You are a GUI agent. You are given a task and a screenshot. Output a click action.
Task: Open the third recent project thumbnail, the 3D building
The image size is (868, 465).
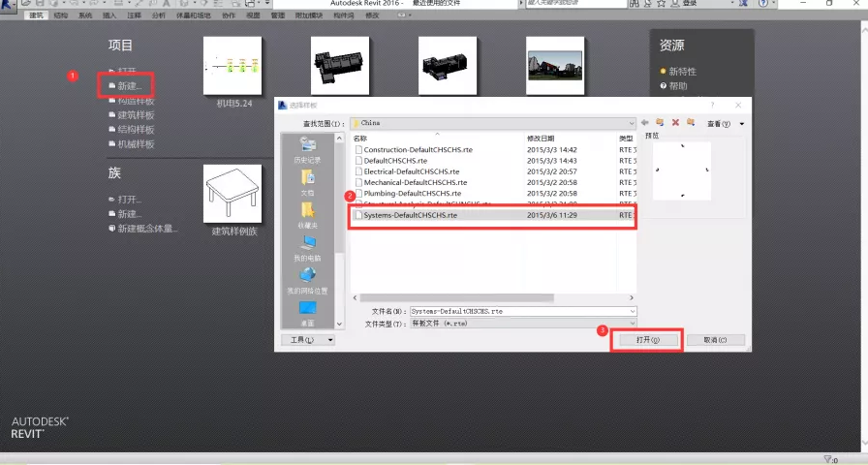pos(448,66)
